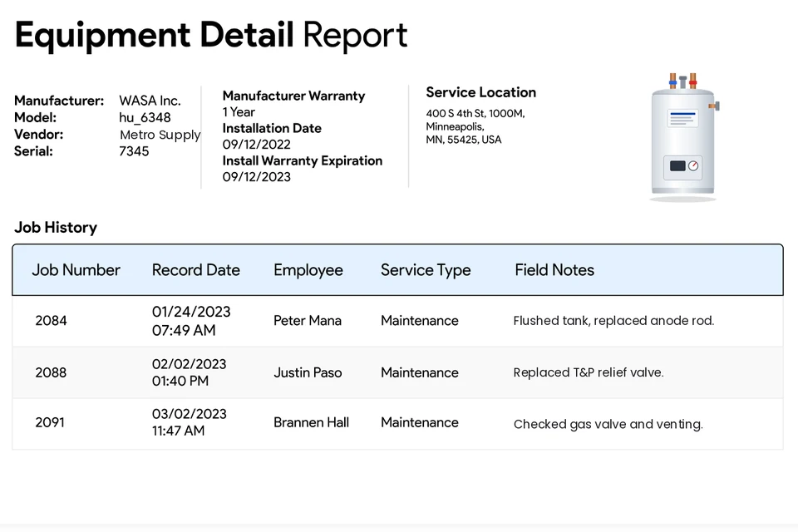
Task: Select the Service Type column header
Action: point(426,270)
